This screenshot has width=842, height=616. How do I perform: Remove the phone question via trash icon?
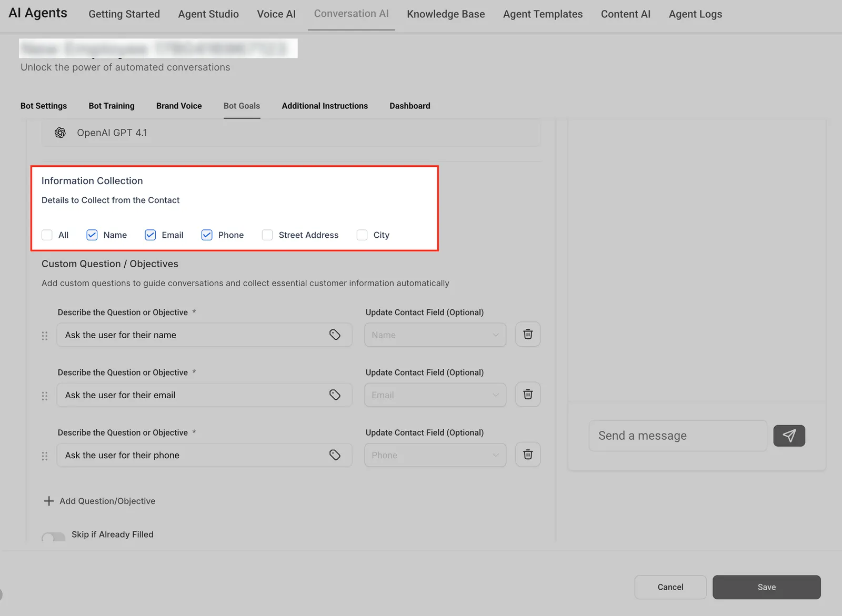tap(528, 455)
